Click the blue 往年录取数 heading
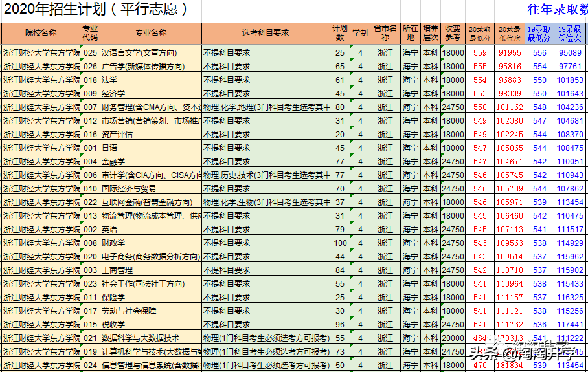Screen dimensions: 588x372 click(x=558, y=9)
